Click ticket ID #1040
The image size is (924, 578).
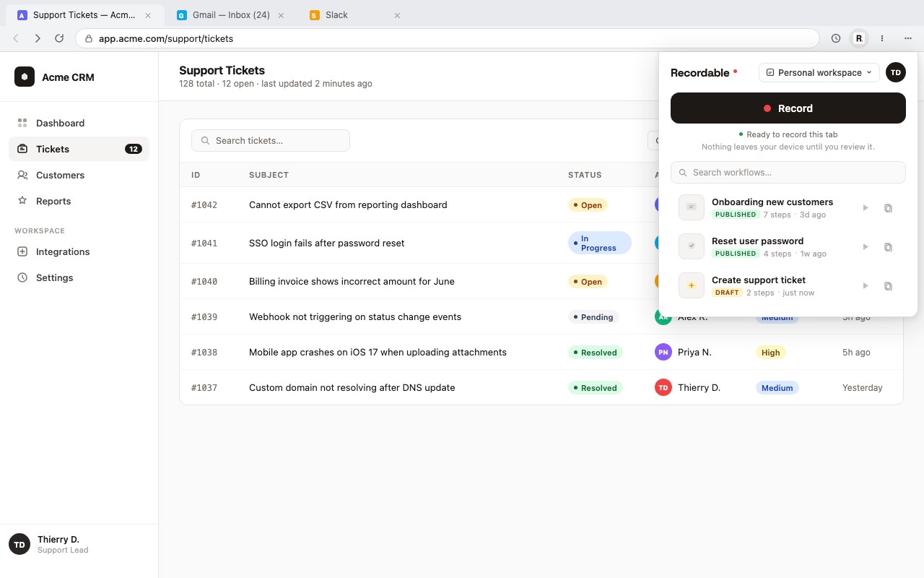point(204,282)
